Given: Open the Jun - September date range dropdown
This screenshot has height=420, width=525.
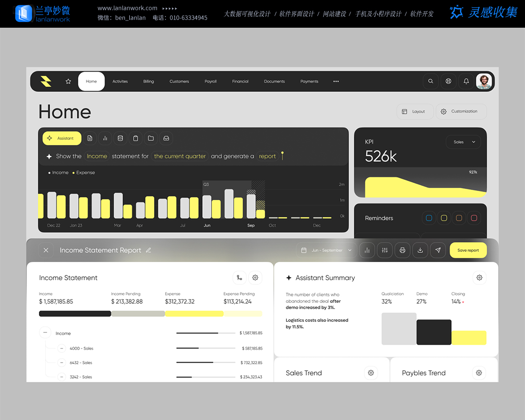Looking at the screenshot, I should coord(326,250).
